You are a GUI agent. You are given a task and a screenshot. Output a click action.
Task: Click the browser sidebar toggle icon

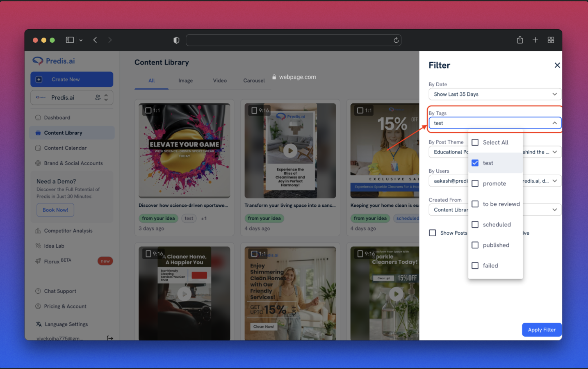(x=70, y=40)
